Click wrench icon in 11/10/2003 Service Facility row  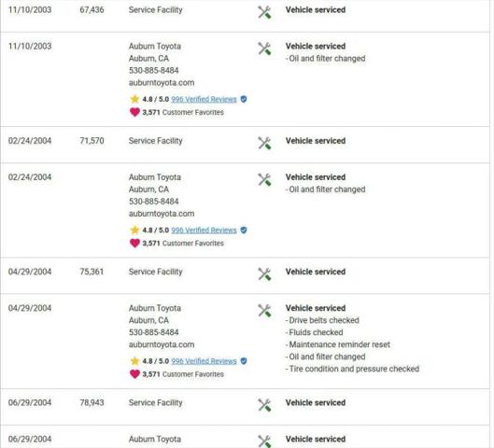coord(264,12)
